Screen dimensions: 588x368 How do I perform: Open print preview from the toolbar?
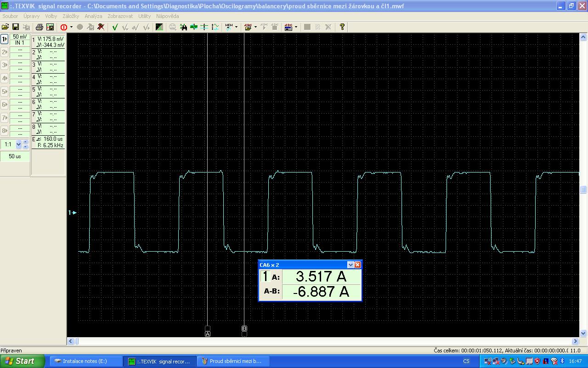(x=50, y=27)
